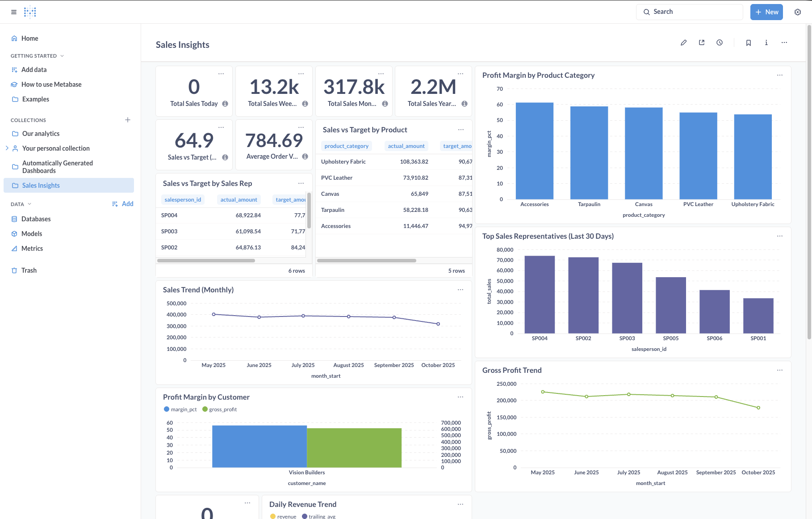Expand Your personal collection
Viewport: 812px width, 519px height.
click(x=7, y=148)
